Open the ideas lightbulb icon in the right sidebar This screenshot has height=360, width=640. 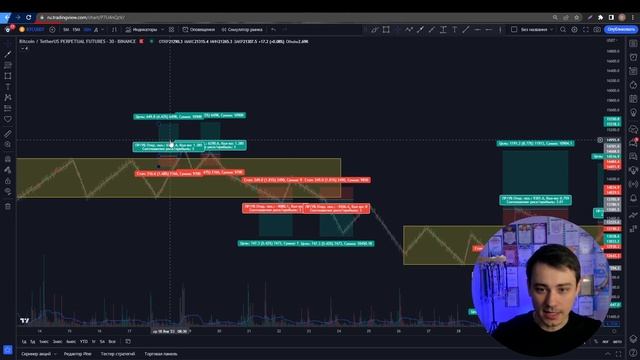633,113
